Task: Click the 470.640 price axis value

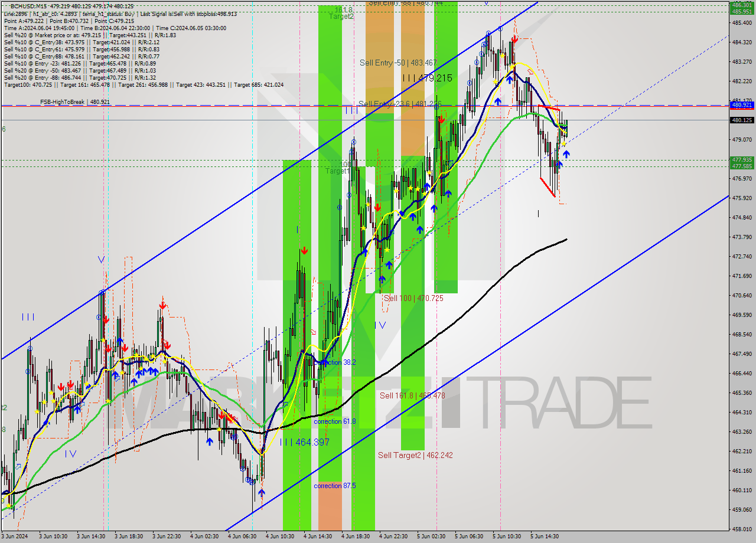Action: [x=742, y=295]
